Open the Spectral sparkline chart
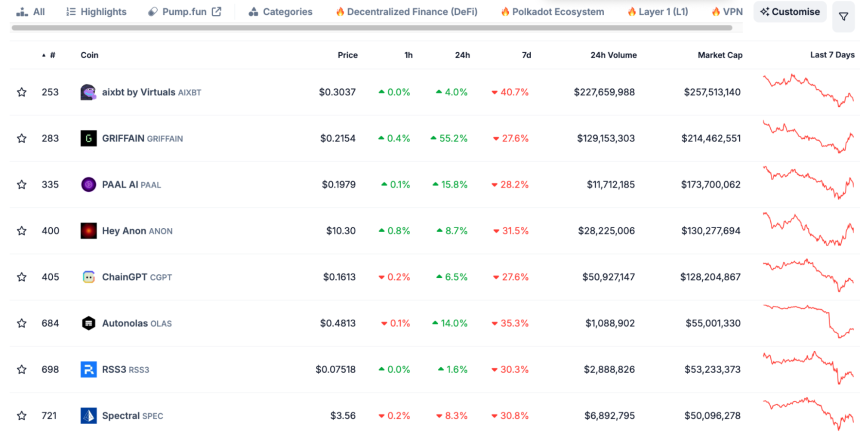Screen dimensions: 860x438 (808, 414)
